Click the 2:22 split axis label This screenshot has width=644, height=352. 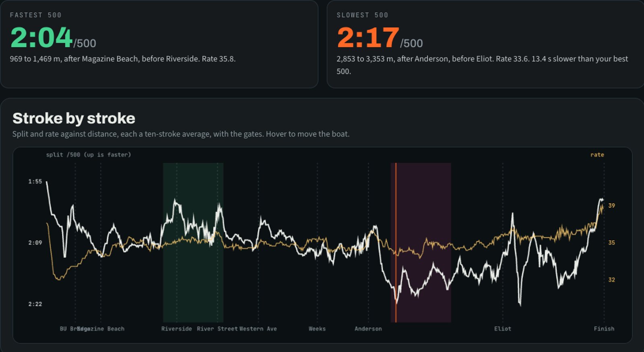click(x=35, y=304)
